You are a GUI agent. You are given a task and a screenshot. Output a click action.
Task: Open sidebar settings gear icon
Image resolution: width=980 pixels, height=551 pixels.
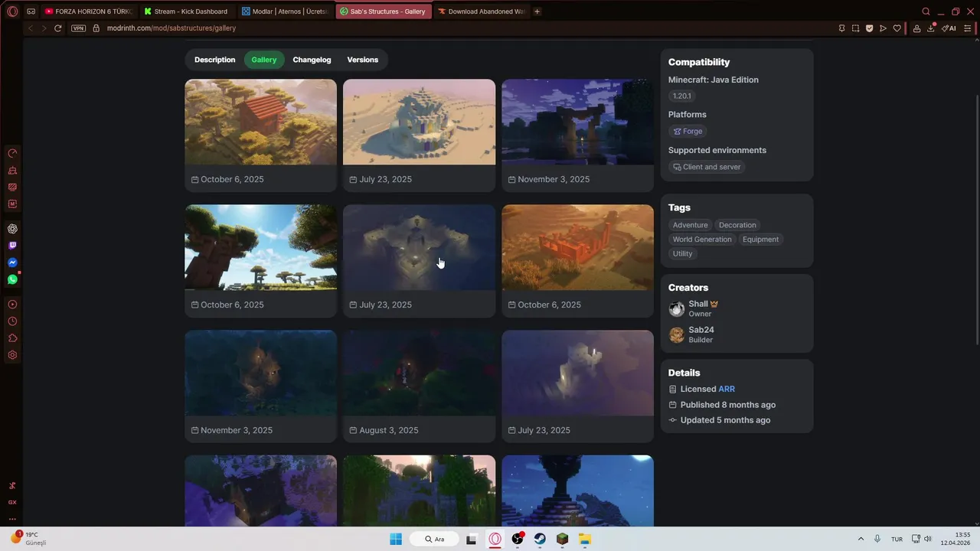12,355
